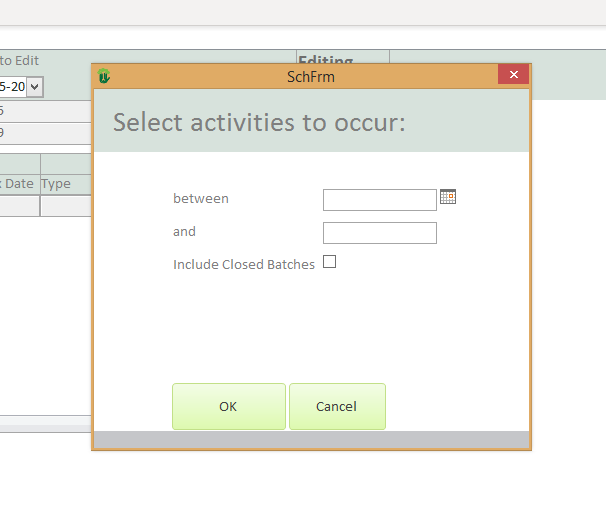The height and width of the screenshot is (517, 606).
Task: Click the 'to Edit' label in background
Action: (x=20, y=61)
